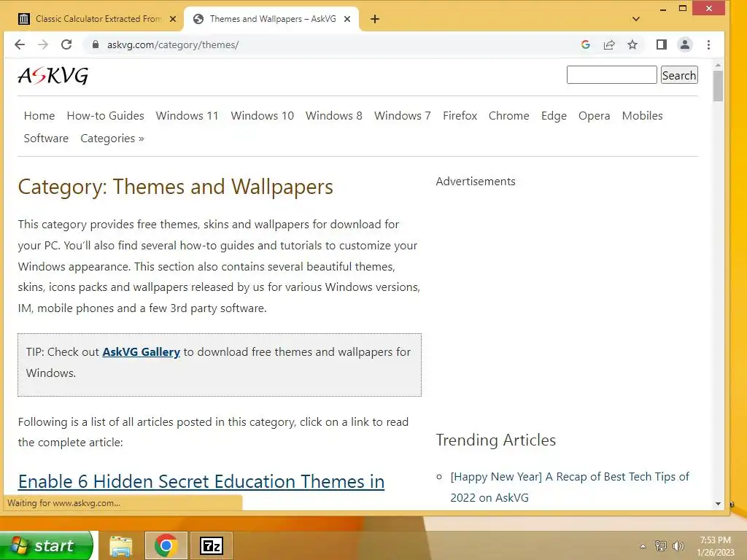Open How-to Guides menu item
The height and width of the screenshot is (560, 747).
[105, 116]
